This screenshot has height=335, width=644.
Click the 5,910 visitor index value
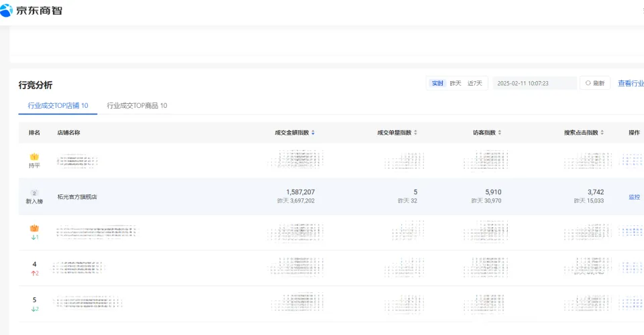click(x=493, y=192)
